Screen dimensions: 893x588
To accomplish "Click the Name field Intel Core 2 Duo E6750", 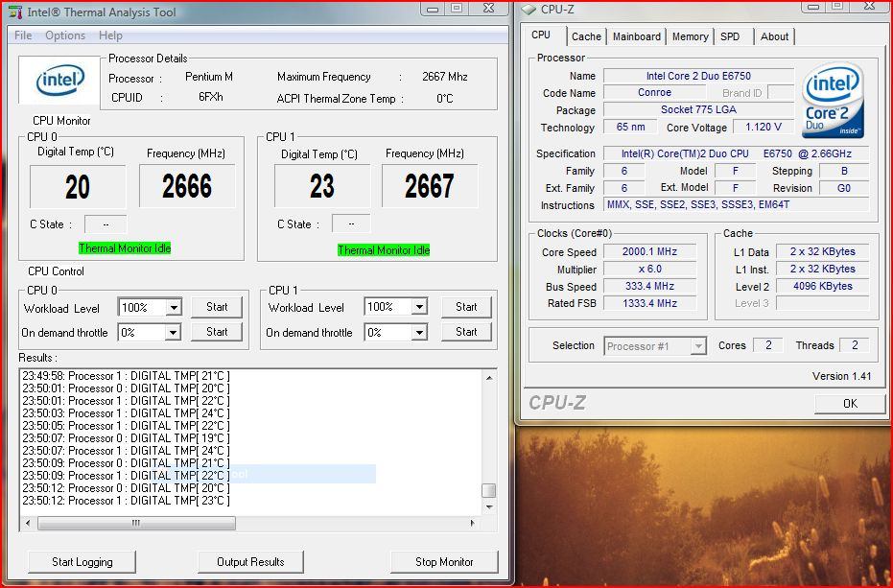I will 699,76.
